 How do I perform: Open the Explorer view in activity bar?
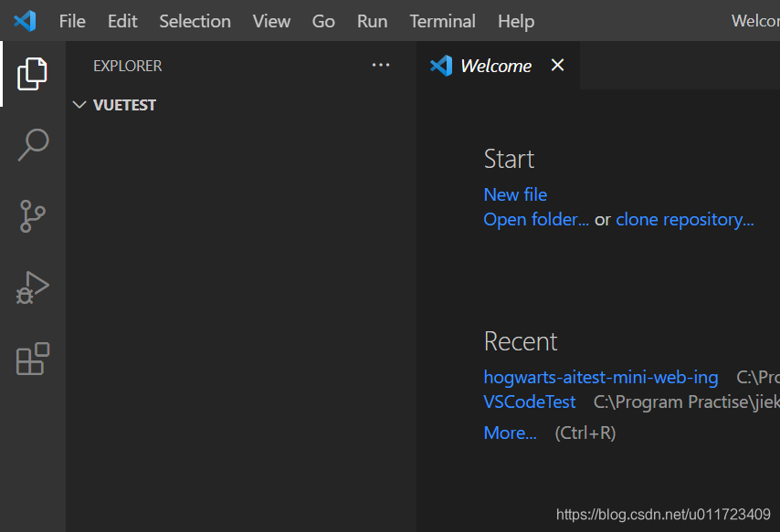pyautogui.click(x=33, y=73)
